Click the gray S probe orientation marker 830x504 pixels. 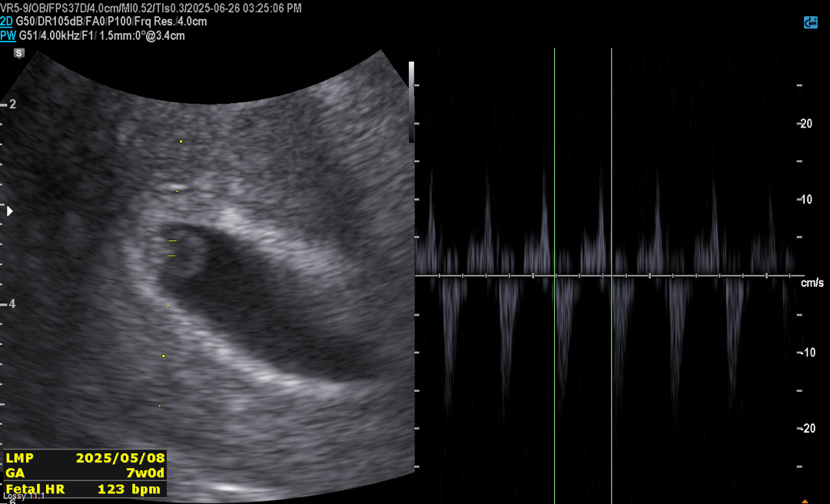(19, 53)
